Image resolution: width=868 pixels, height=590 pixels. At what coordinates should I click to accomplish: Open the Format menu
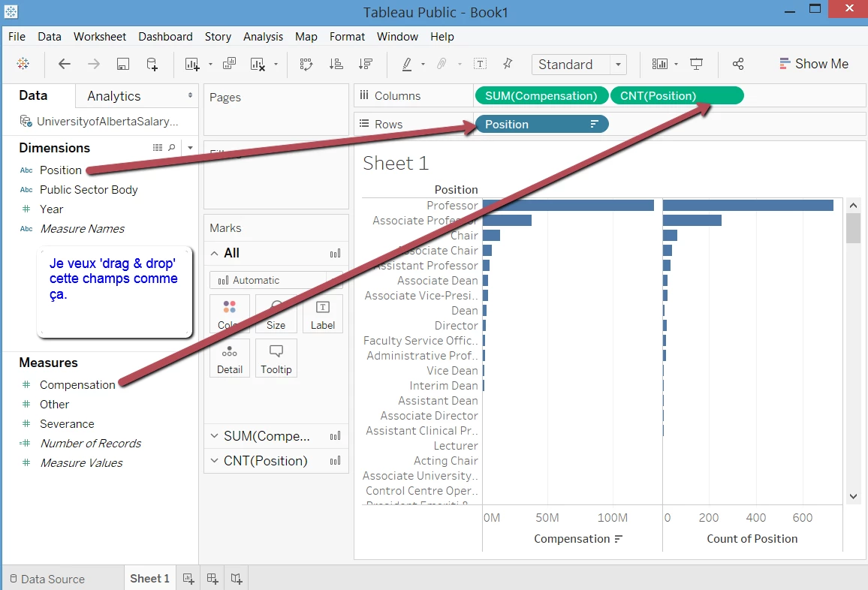(x=347, y=37)
